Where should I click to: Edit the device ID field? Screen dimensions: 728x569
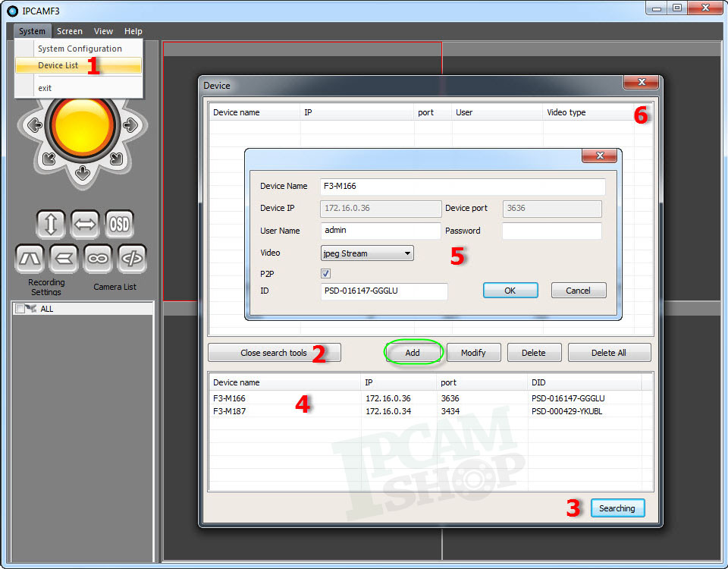(384, 291)
